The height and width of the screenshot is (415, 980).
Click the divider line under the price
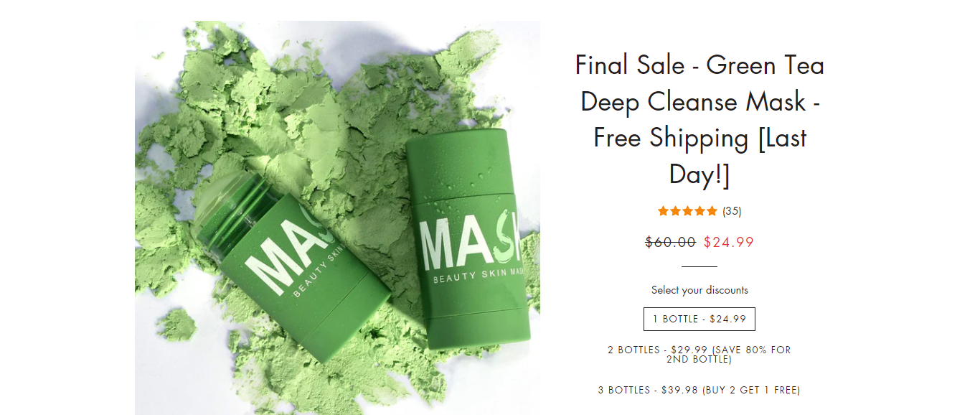pyautogui.click(x=699, y=266)
